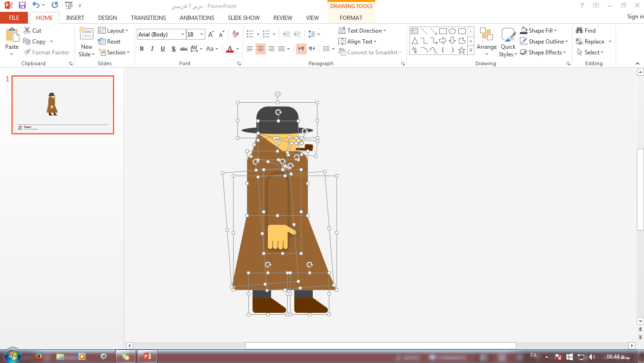Image resolution: width=644 pixels, height=363 pixels.
Task: Click the Reset slide icon
Action: (102, 42)
